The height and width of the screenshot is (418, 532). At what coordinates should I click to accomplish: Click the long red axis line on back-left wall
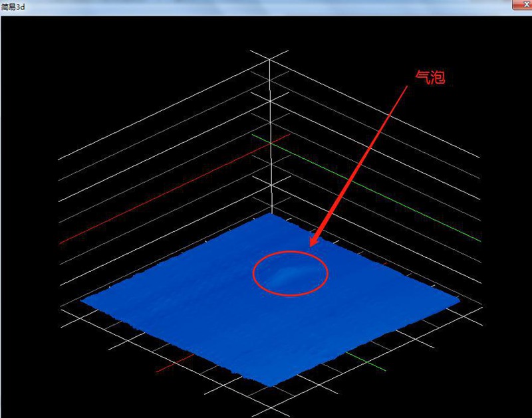click(x=173, y=188)
